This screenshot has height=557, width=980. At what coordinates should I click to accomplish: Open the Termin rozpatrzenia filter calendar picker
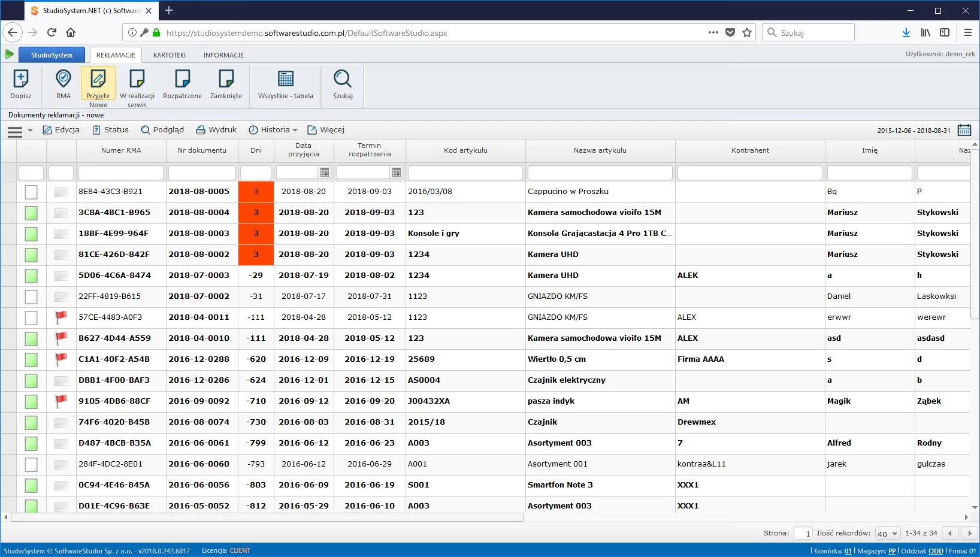pyautogui.click(x=397, y=172)
